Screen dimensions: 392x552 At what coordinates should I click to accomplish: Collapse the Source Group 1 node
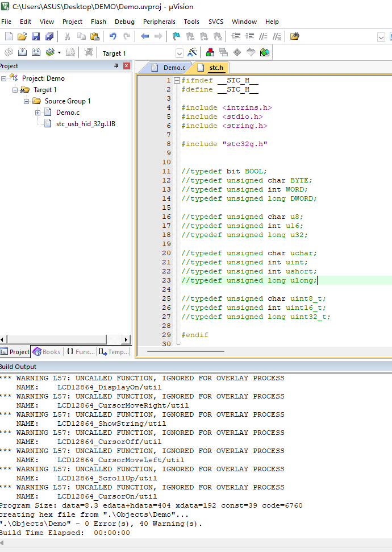click(26, 101)
